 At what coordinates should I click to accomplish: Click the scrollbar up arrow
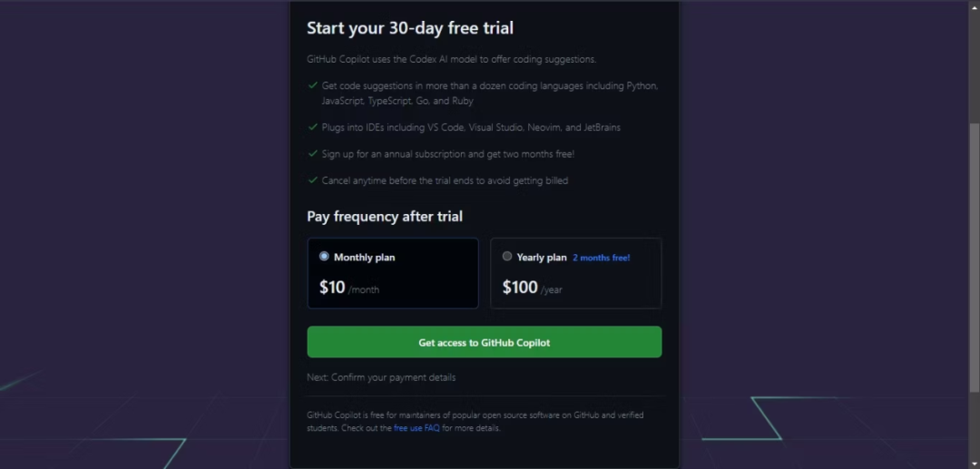(x=974, y=5)
